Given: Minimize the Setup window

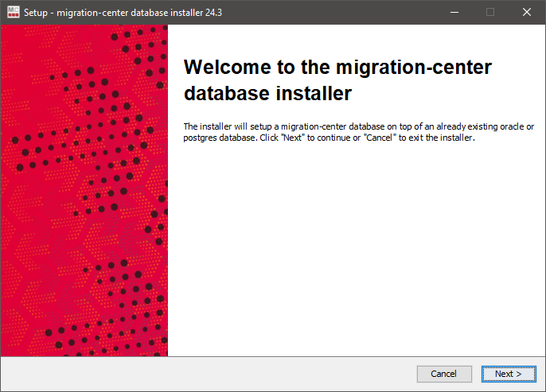Looking at the screenshot, I should click(454, 12).
